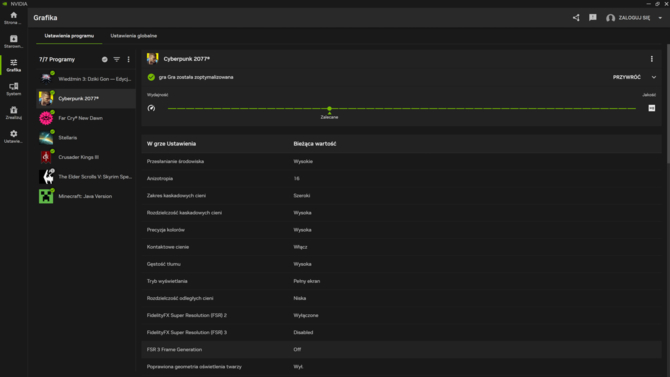Click the Przesłanianie środowiska setting row
This screenshot has width=670, height=377.
[401, 161]
